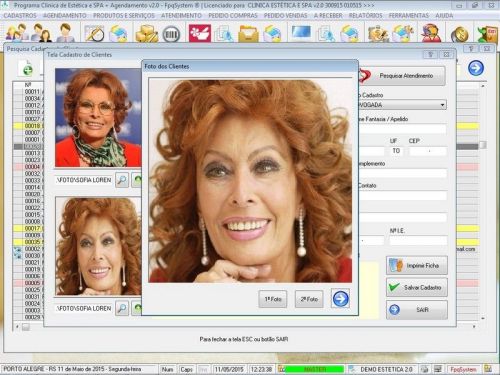
Task: Click the Pesquisar Atendimento button
Action: [x=402, y=76]
